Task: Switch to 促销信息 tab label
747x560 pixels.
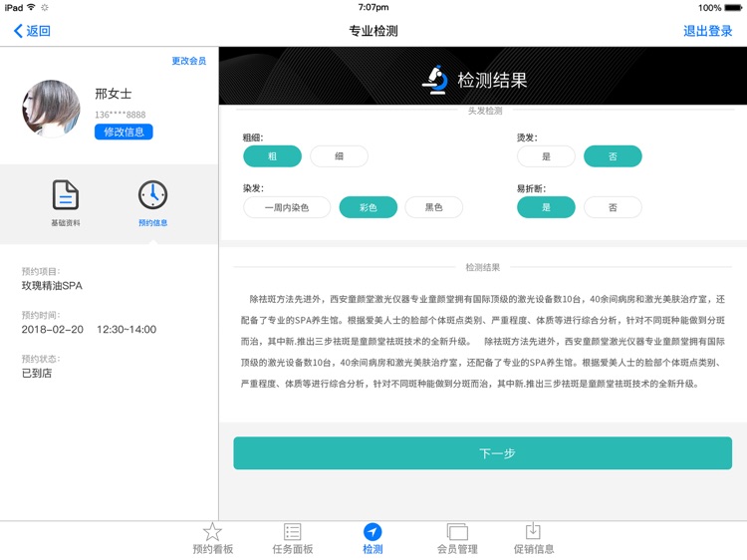Action: pos(534,549)
